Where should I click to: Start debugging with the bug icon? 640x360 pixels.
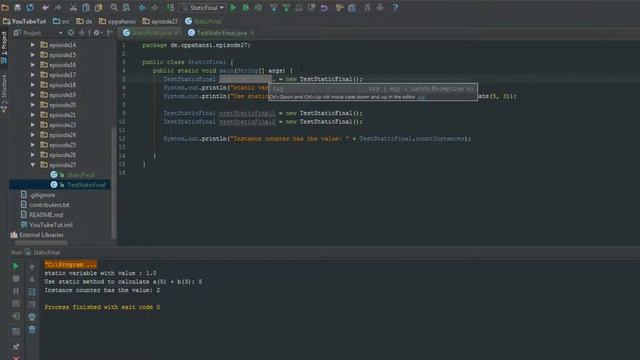point(246,7)
